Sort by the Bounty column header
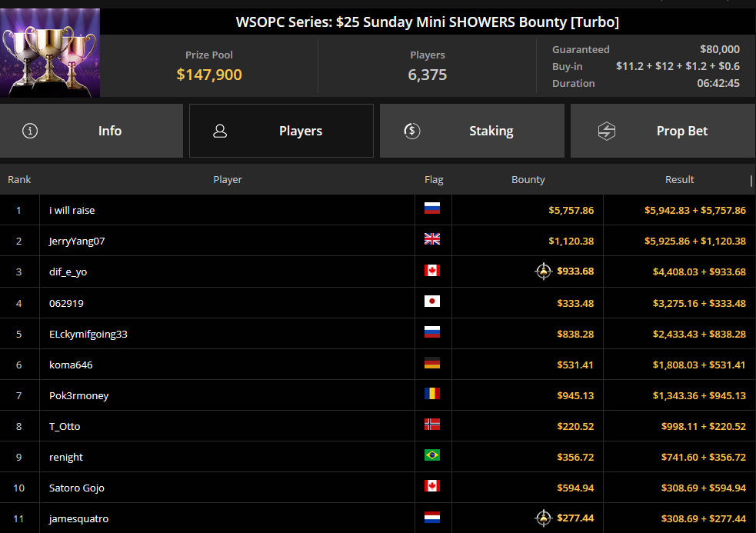The image size is (756, 533). pyautogui.click(x=528, y=179)
